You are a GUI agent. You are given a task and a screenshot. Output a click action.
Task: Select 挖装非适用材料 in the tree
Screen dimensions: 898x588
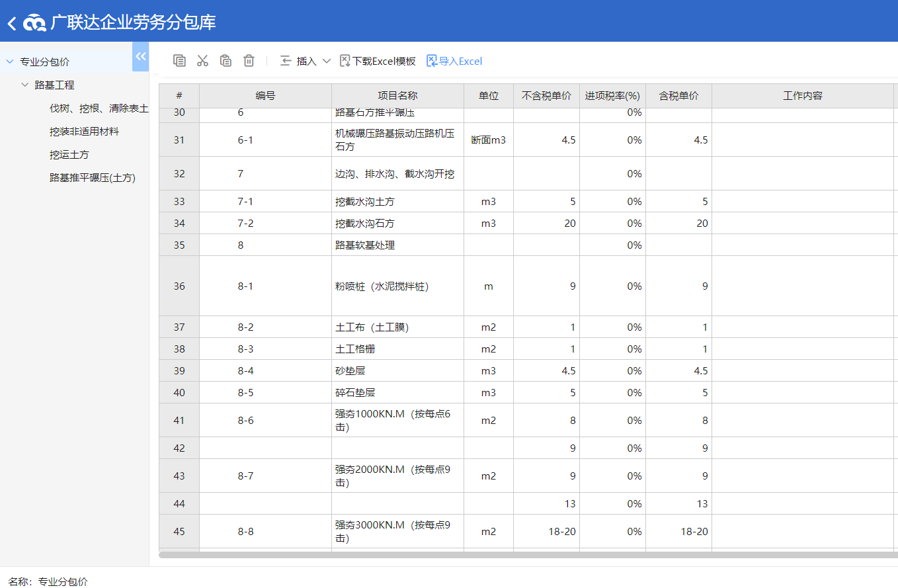[84, 132]
